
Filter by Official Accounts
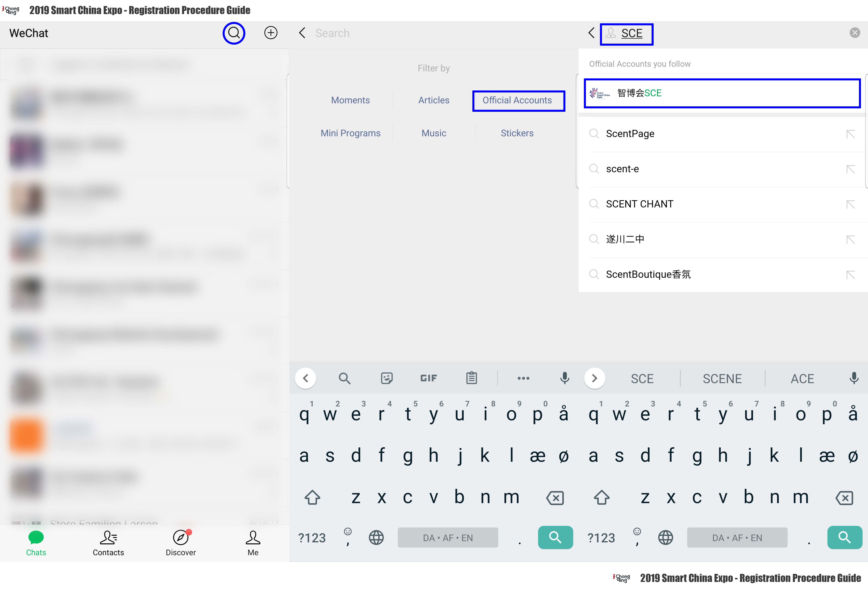pyautogui.click(x=518, y=101)
